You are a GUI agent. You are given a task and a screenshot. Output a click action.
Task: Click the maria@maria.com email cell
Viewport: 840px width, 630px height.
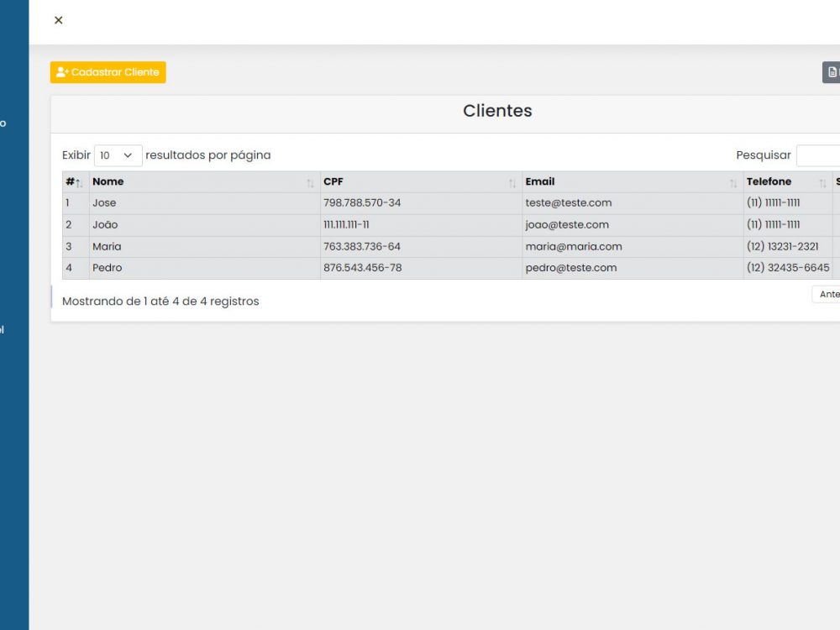click(574, 247)
